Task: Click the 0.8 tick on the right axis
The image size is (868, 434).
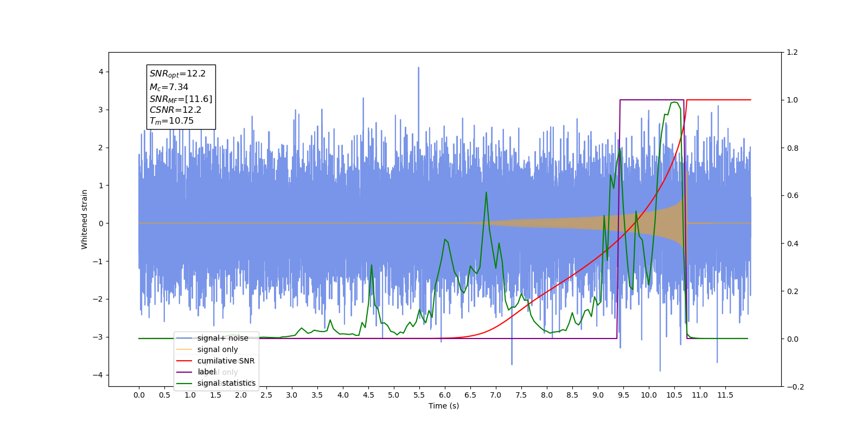Action: click(793, 148)
